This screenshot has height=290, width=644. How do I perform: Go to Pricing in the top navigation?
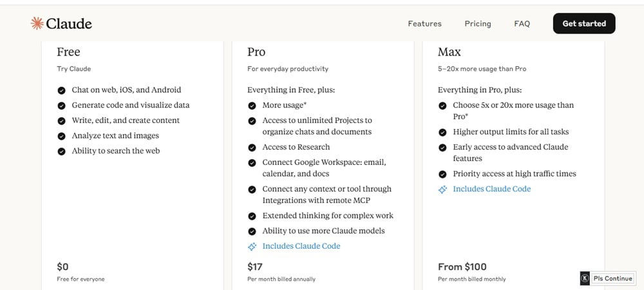point(478,23)
